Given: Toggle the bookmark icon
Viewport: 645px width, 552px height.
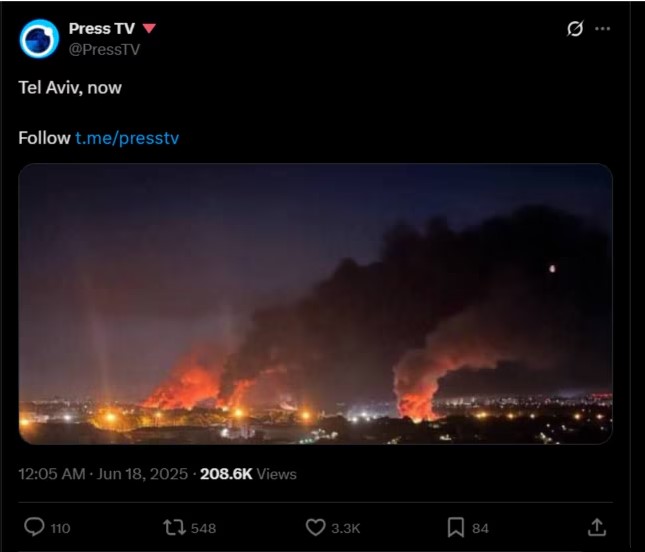Looking at the screenshot, I should [x=455, y=527].
